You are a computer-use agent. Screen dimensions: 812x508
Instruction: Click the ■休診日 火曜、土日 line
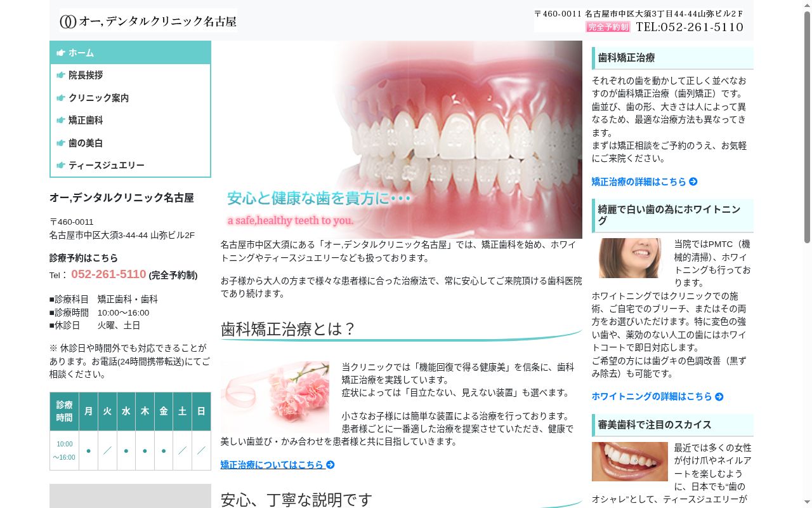click(x=95, y=325)
